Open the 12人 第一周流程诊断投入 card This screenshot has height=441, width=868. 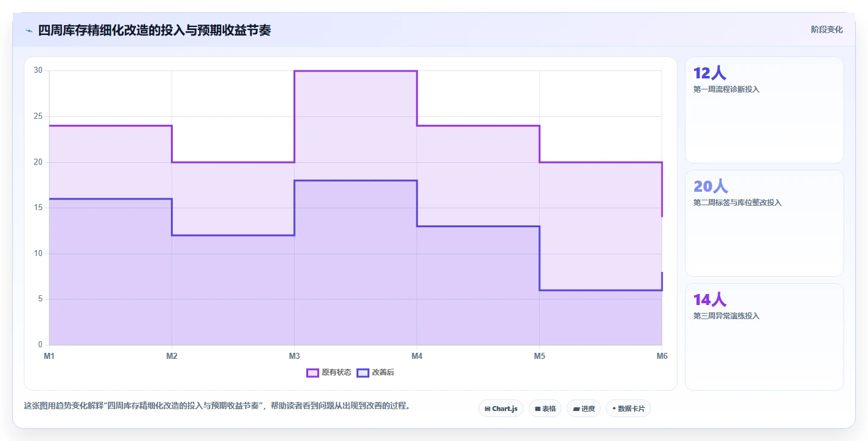point(764,110)
